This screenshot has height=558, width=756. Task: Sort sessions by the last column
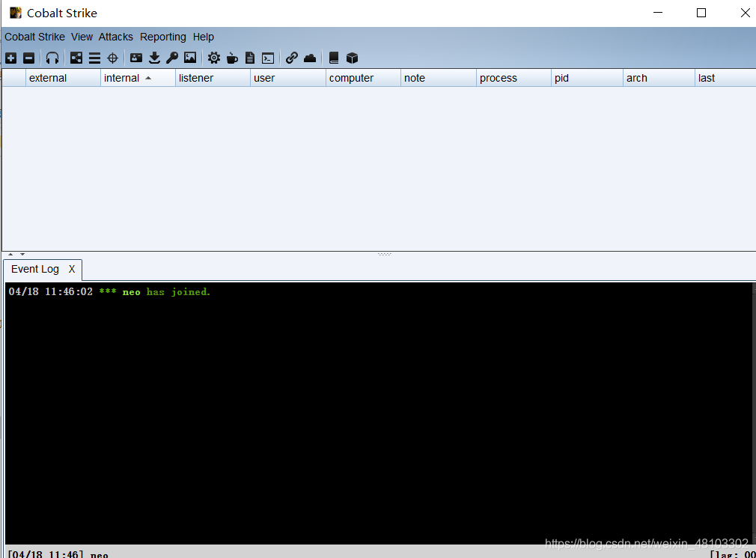pyautogui.click(x=725, y=78)
